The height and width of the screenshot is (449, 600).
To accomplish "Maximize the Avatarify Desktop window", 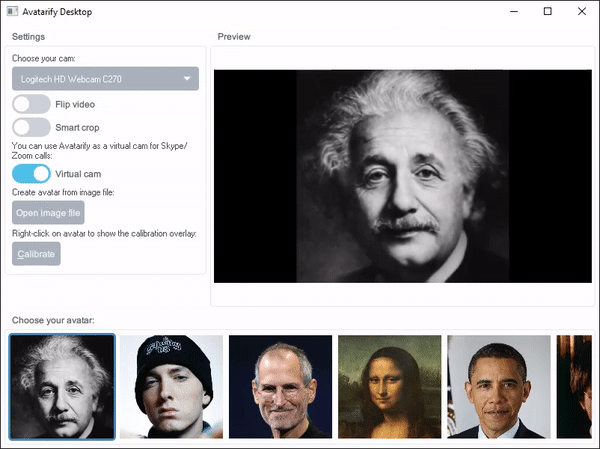I will pos(548,11).
